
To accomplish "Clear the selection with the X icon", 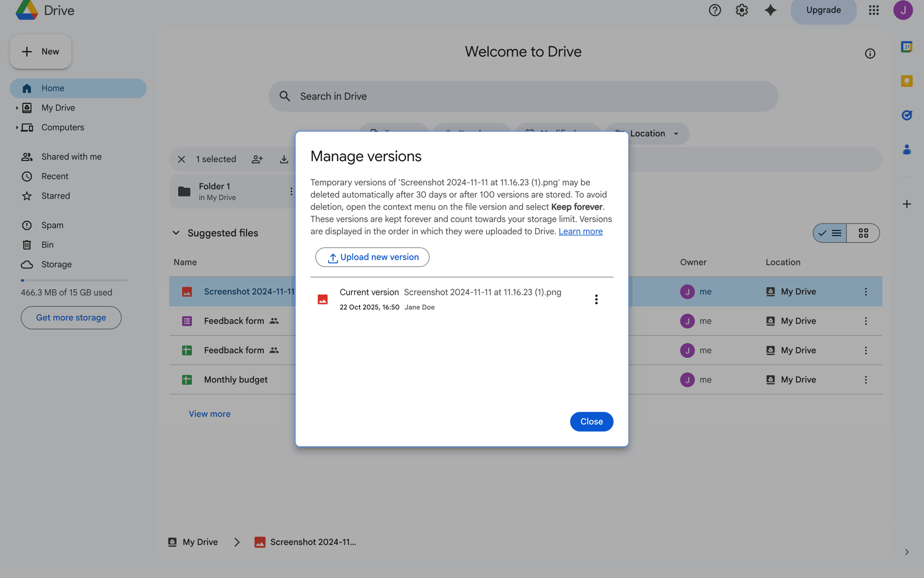I will [x=181, y=159].
